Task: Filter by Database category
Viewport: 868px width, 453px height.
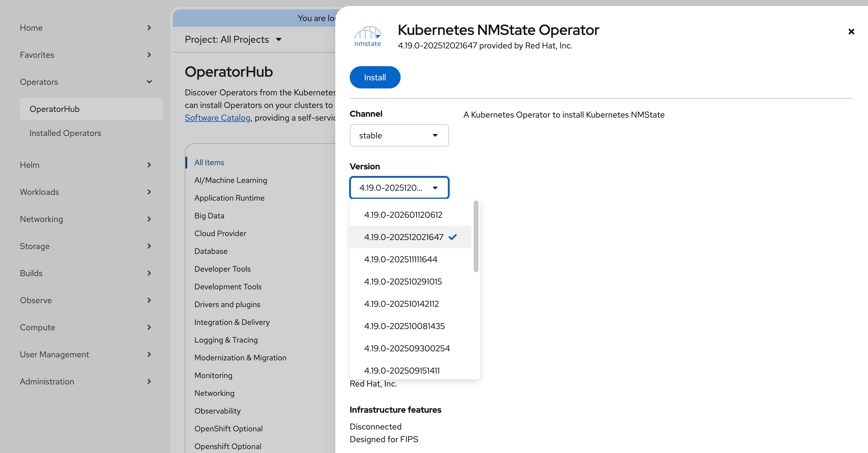Action: coord(211,251)
